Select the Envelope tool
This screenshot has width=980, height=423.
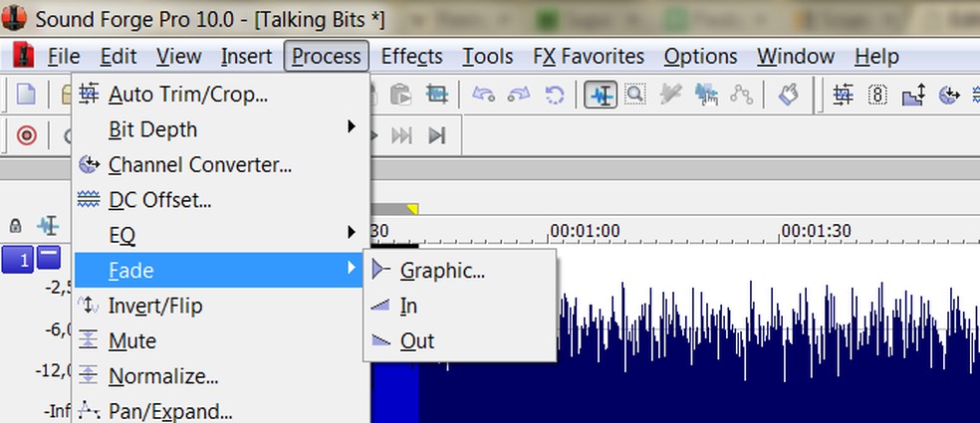[x=741, y=95]
